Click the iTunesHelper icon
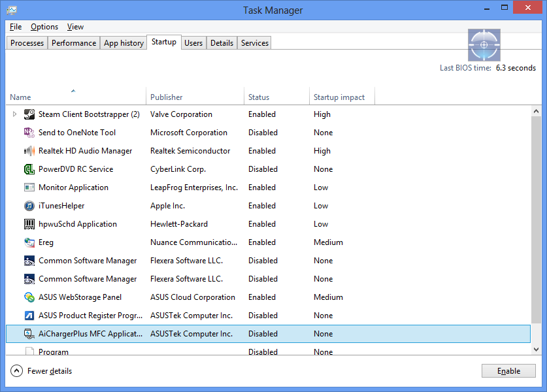This screenshot has width=547, height=392. click(x=29, y=206)
